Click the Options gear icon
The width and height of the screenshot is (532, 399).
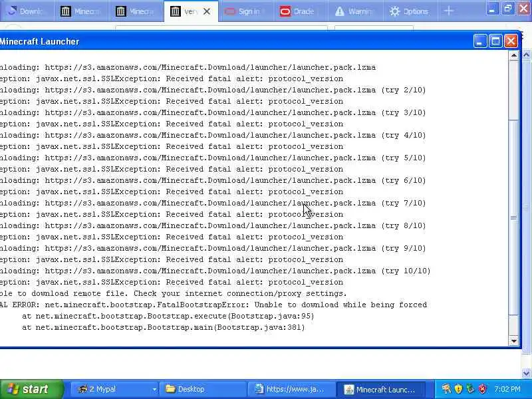click(394, 11)
